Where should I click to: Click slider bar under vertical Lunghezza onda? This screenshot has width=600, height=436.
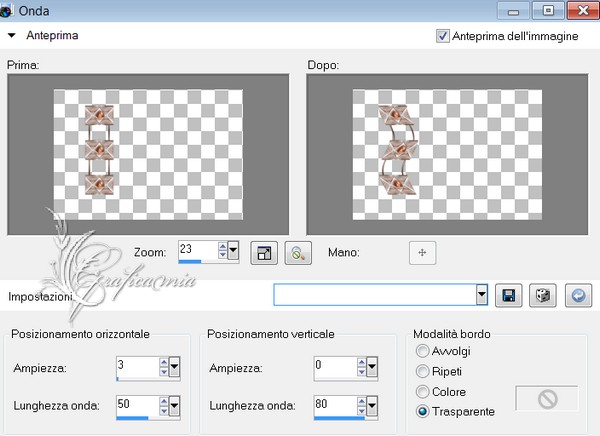point(339,418)
